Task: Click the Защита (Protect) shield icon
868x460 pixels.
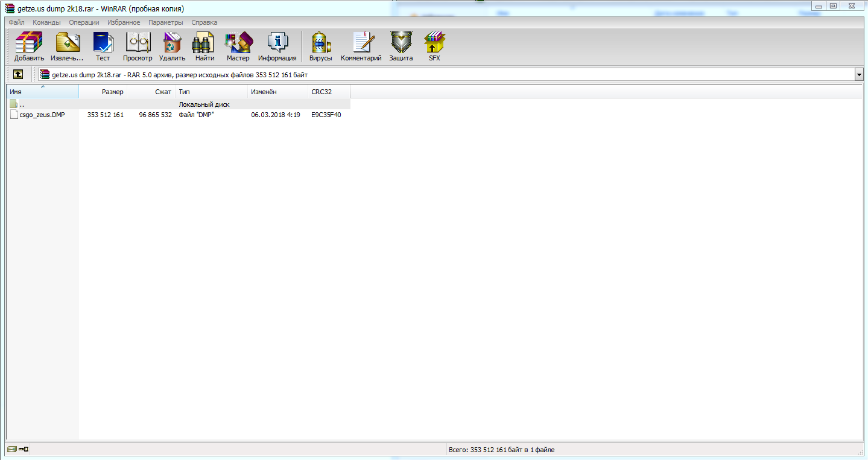Action: tap(401, 46)
